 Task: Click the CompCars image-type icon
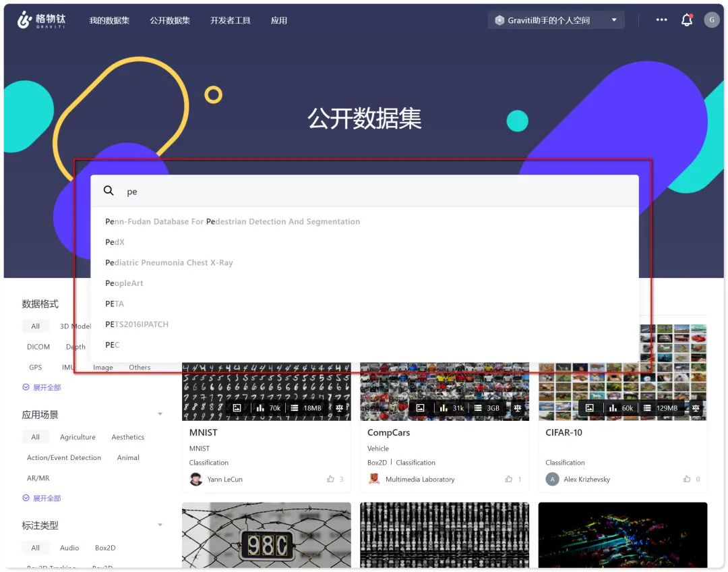420,408
